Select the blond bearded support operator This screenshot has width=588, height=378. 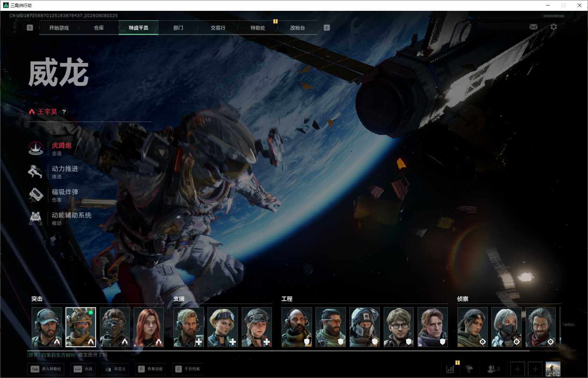[189, 327]
